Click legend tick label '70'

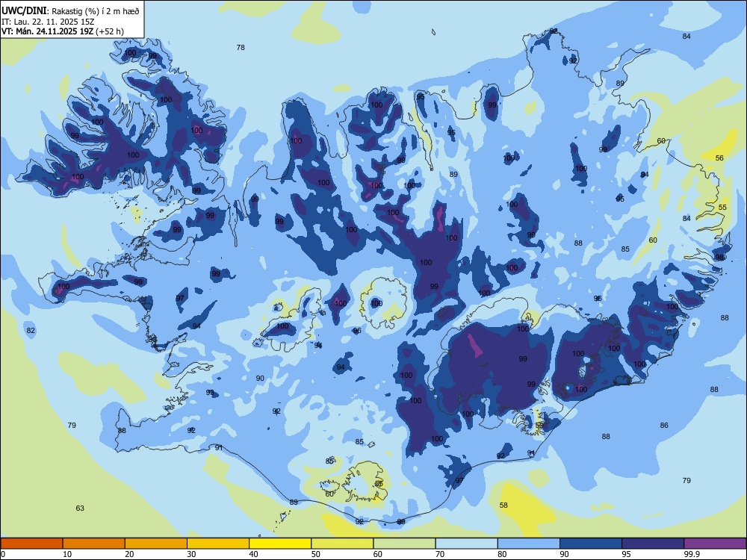[440, 554]
